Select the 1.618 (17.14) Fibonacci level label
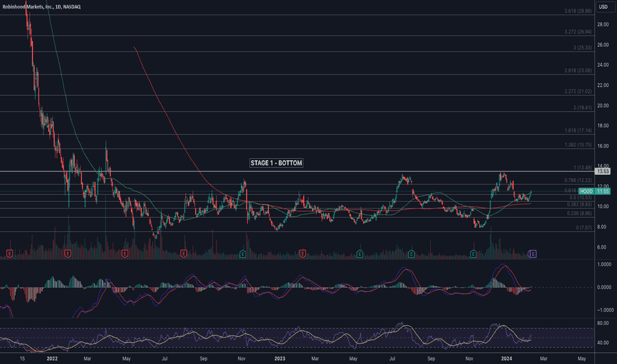Image resolution: width=617 pixels, height=364 pixels. pyautogui.click(x=578, y=130)
